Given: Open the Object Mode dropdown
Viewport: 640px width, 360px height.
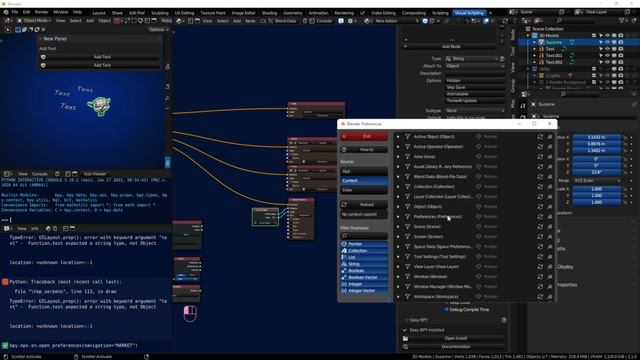Looking at the screenshot, I should click(x=34, y=21).
